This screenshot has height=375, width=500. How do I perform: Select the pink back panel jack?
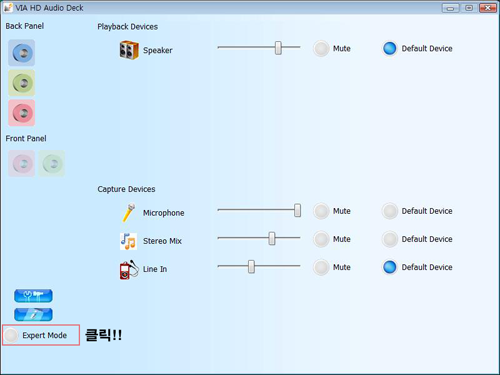pyautogui.click(x=22, y=113)
